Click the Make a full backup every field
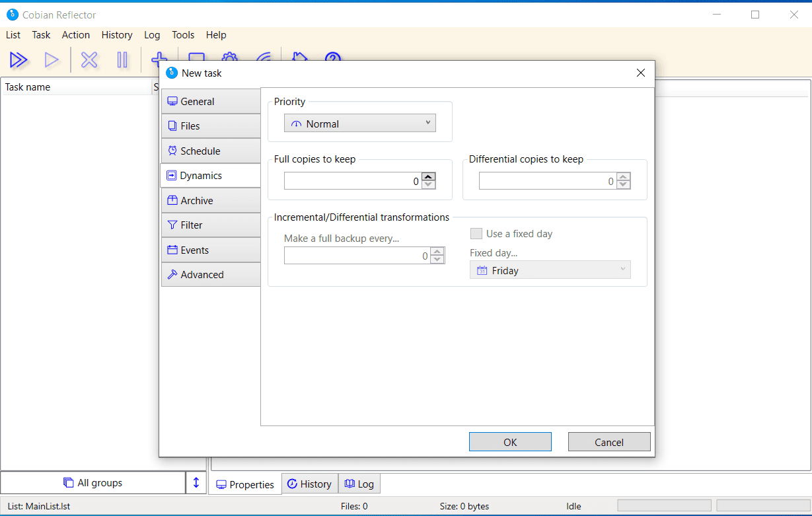Viewport: 812px width, 516px height. click(357, 256)
